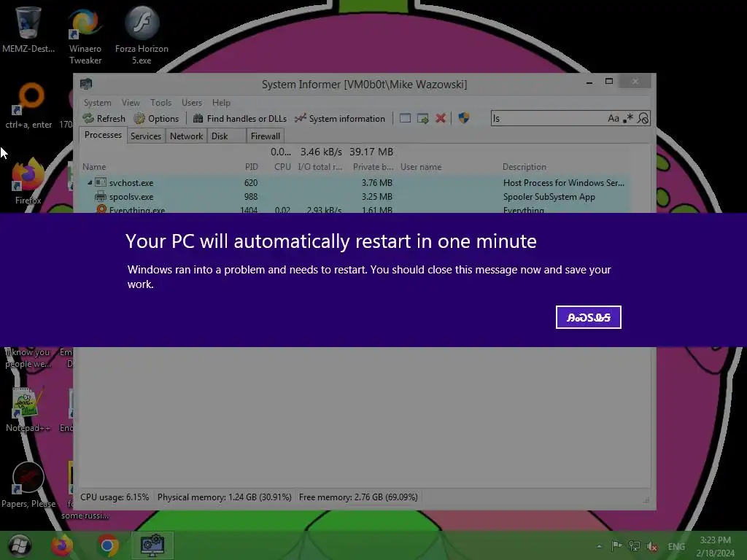Open the Start button on taskbar
The height and width of the screenshot is (560, 747).
click(20, 545)
